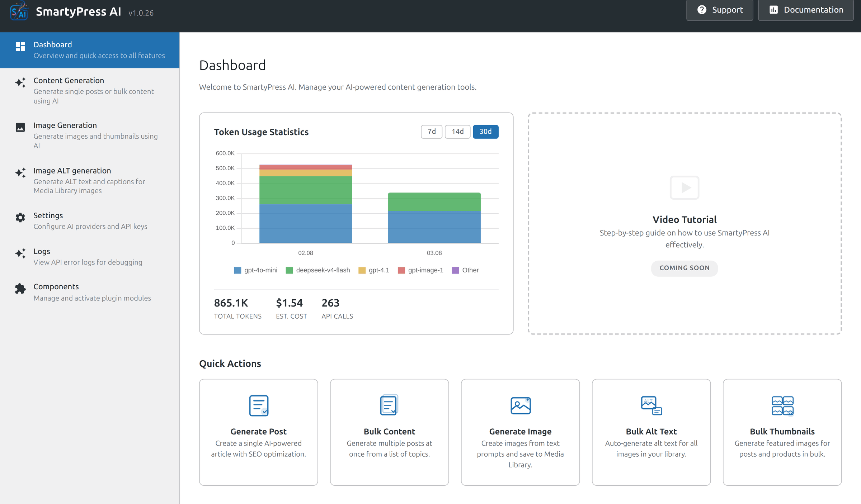Open the Bulk Content quick action card
This screenshot has height=504, width=861.
[389, 432]
